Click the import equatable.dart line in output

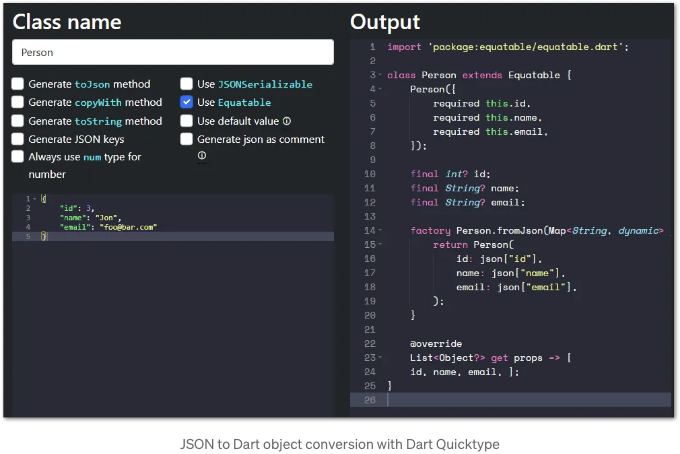508,47
